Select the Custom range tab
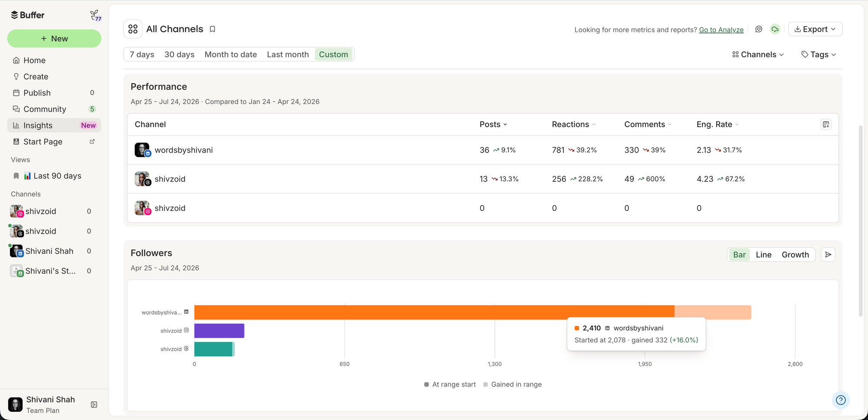 click(x=333, y=55)
